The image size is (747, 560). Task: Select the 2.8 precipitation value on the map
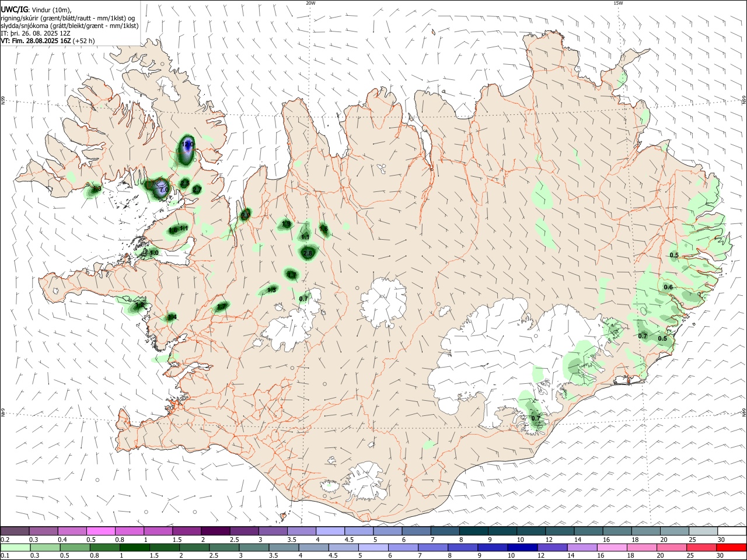309,253
